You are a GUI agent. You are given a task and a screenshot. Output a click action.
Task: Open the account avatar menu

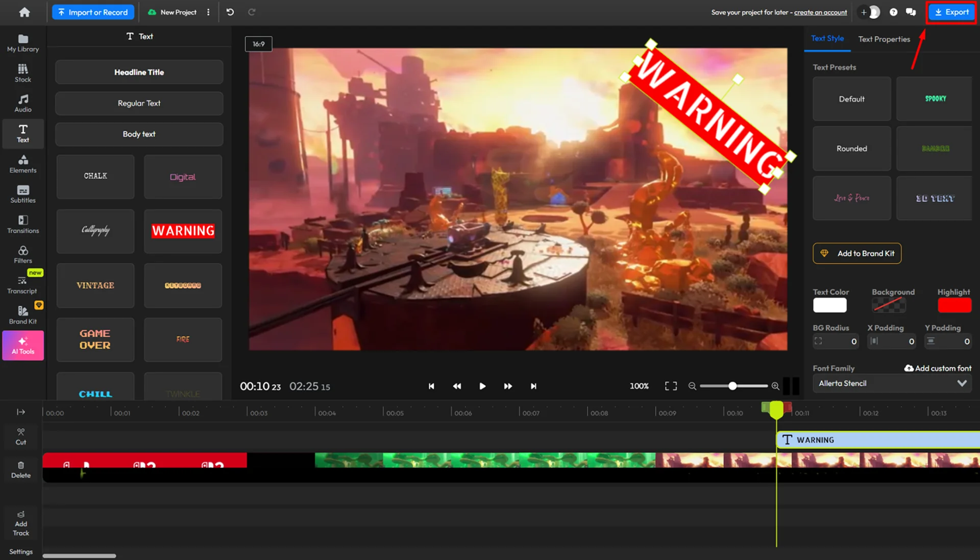click(874, 12)
